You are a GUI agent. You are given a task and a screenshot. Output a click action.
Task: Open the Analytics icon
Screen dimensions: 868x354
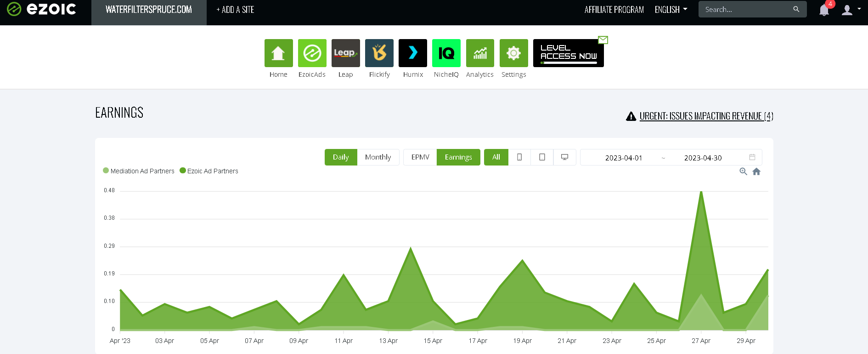(480, 53)
